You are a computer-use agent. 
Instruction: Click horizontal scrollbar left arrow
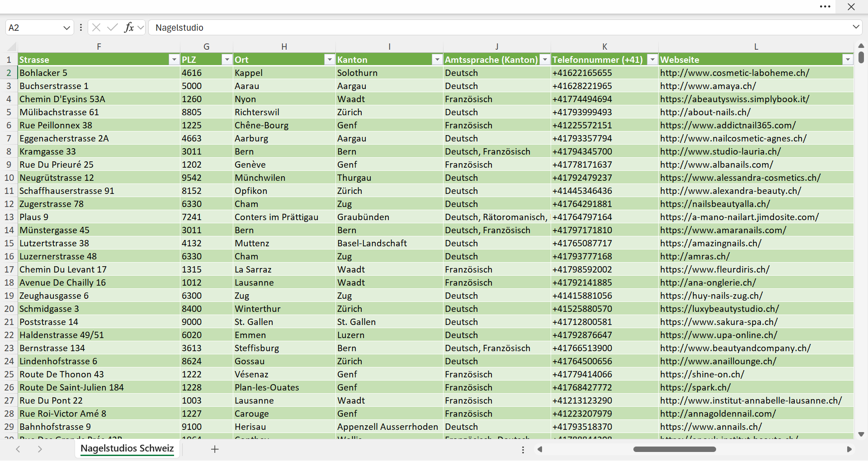tap(539, 449)
